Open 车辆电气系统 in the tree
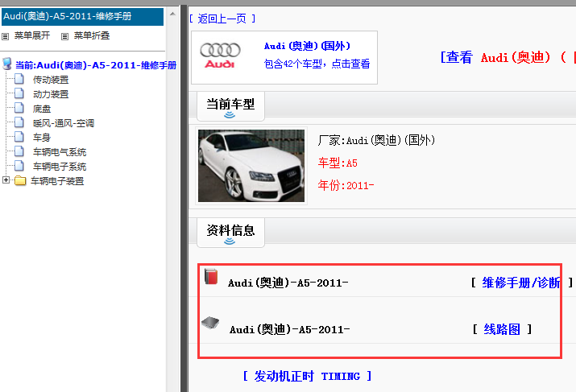Viewport: 576px width, 392px height. tap(60, 152)
